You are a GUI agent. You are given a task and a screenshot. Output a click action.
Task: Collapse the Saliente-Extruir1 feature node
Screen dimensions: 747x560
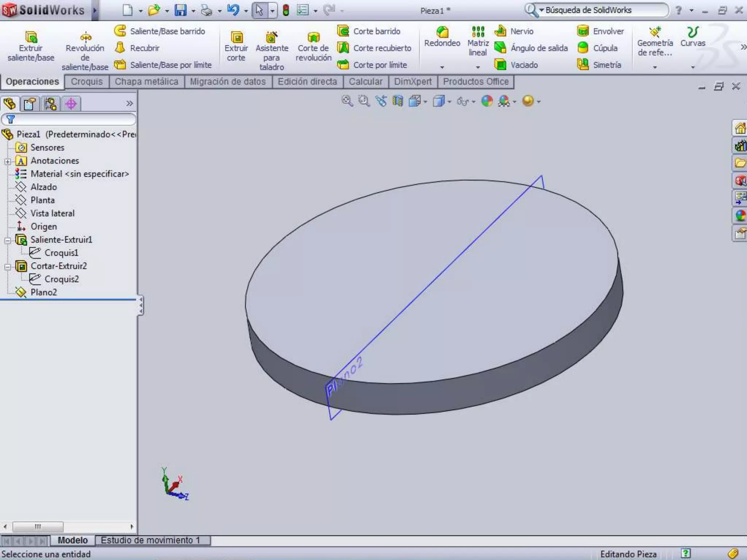[8, 240]
